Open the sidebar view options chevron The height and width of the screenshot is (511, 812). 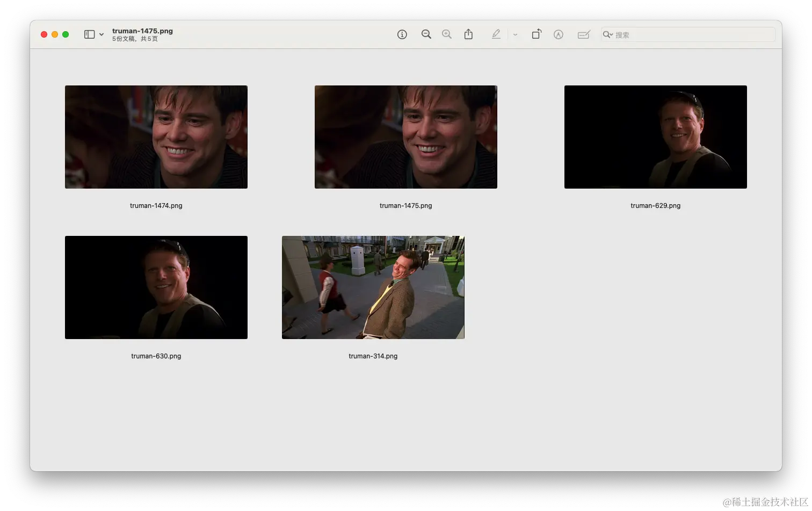point(102,34)
